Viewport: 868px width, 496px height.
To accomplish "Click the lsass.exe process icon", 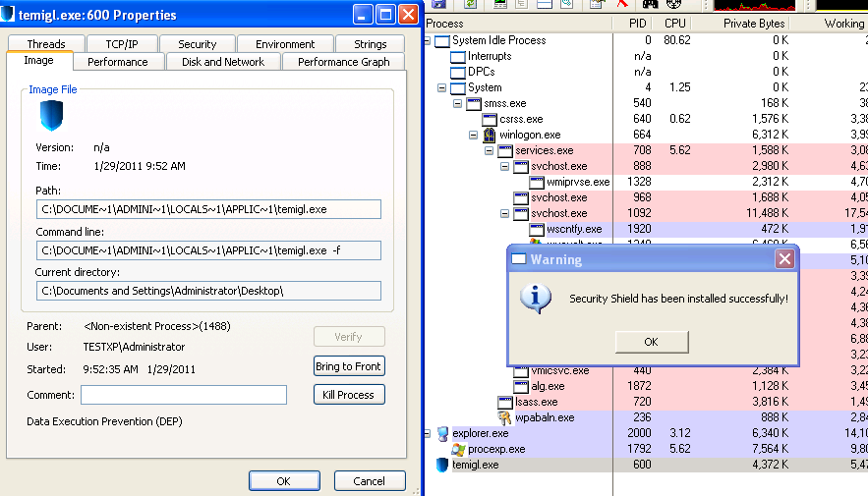I will coord(505,402).
